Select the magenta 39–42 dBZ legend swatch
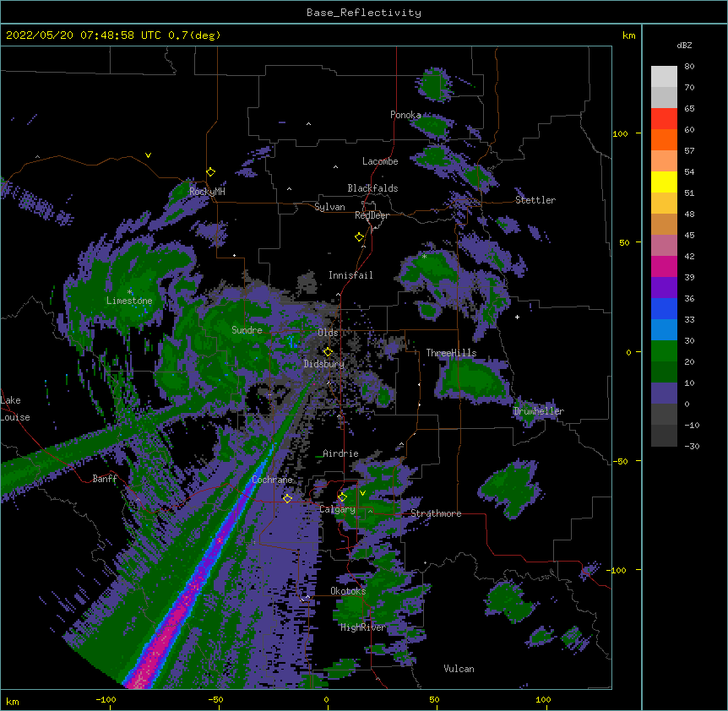 coord(664,266)
